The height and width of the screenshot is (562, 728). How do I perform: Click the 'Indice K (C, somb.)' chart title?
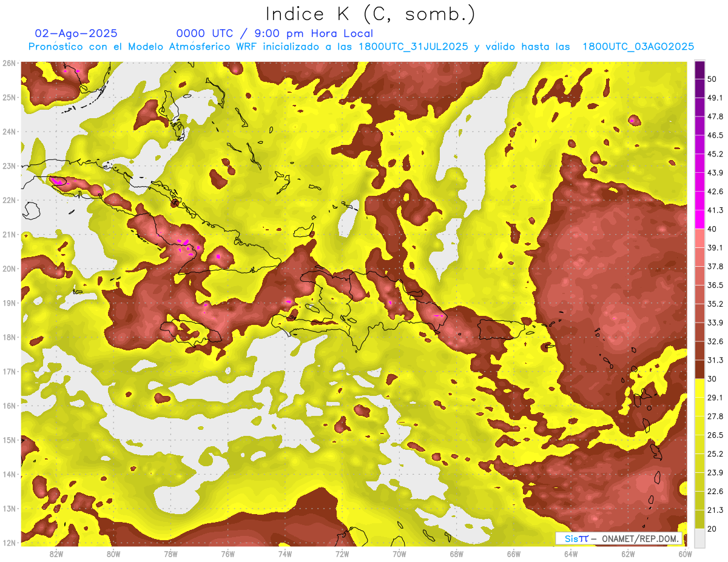tap(371, 14)
